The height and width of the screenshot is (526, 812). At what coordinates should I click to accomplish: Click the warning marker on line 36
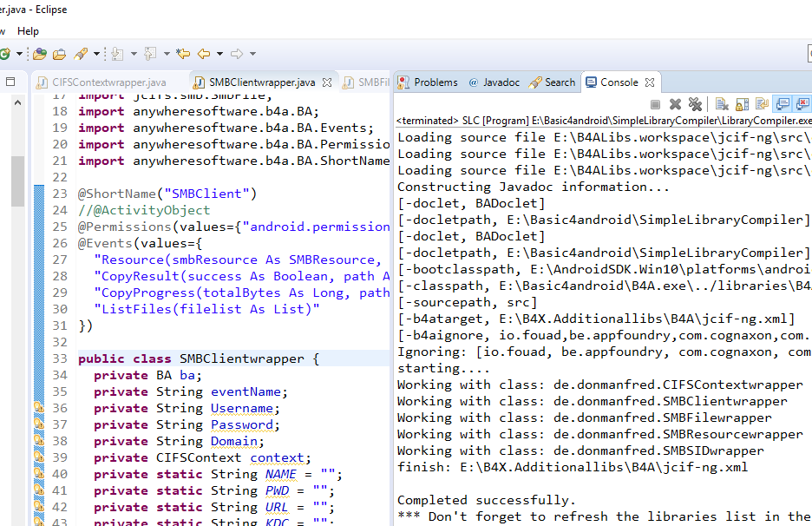point(38,408)
